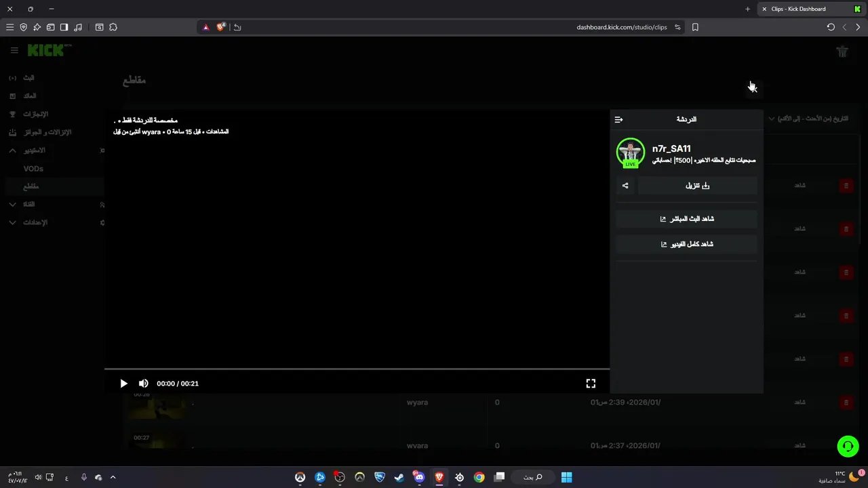Click the icon at the dashboard header's top-right
The image size is (868, 488).
pyautogui.click(x=842, y=51)
